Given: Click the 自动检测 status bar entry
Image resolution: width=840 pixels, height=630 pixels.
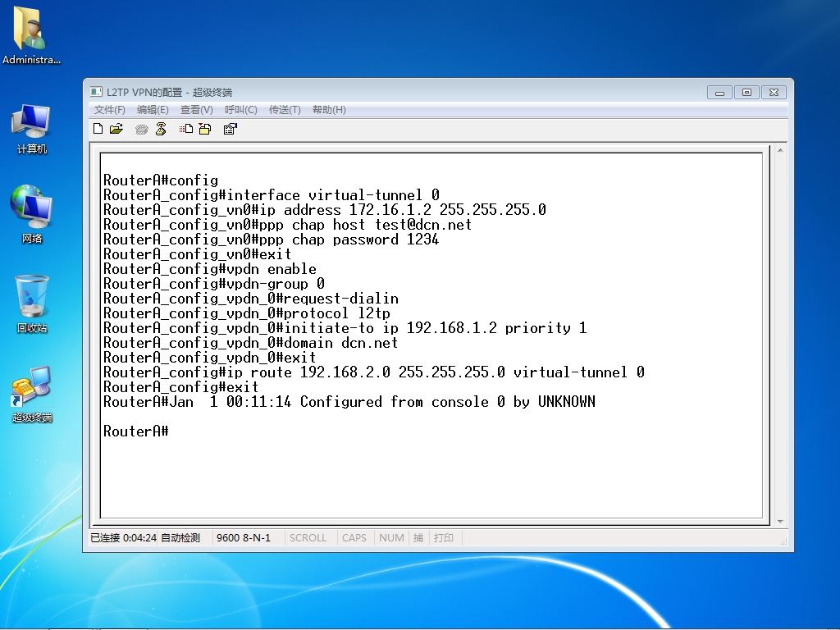Looking at the screenshot, I should pyautogui.click(x=180, y=538).
